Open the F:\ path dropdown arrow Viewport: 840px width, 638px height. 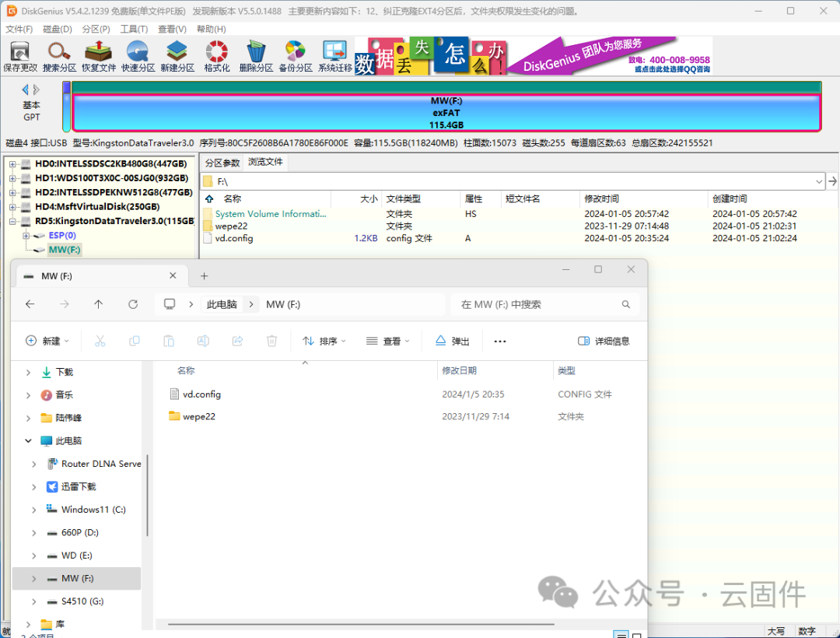coord(819,181)
